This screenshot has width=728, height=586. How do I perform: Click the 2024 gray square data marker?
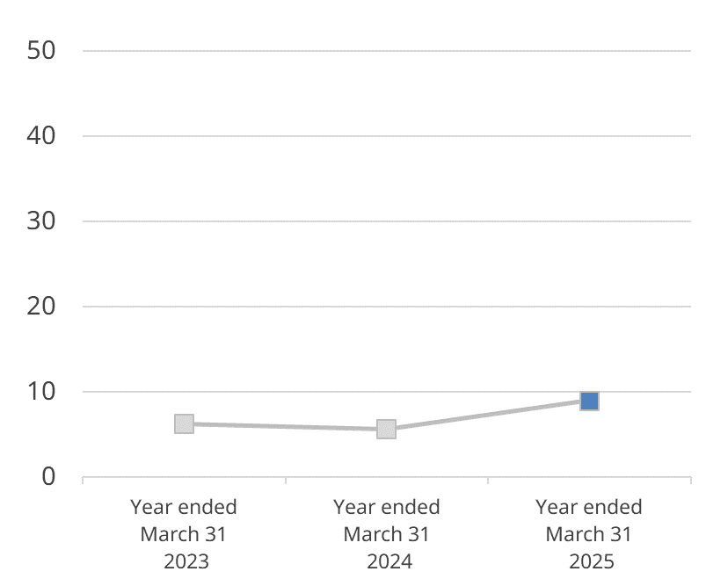(x=386, y=429)
